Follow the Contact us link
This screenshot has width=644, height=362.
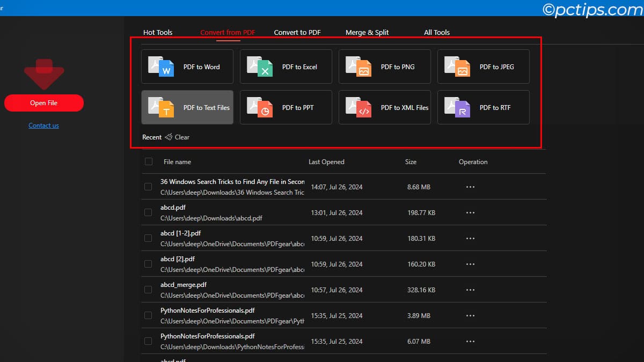pyautogui.click(x=43, y=125)
